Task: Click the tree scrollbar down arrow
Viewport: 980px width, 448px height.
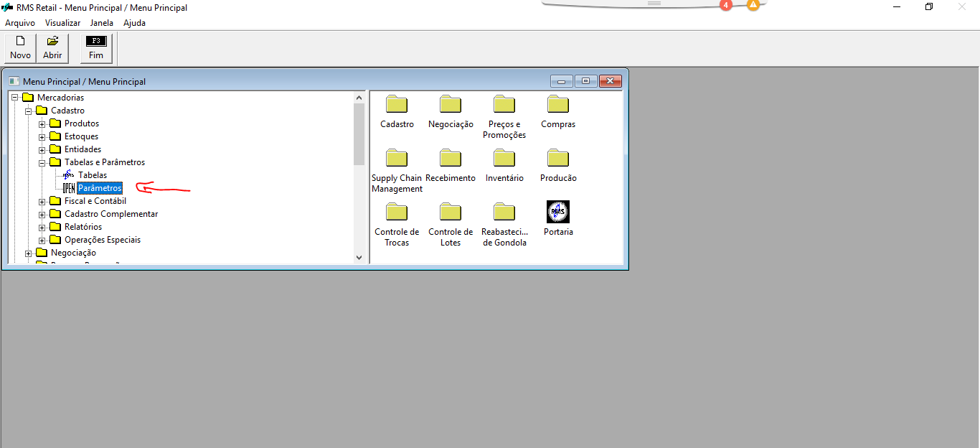Action: (x=359, y=257)
